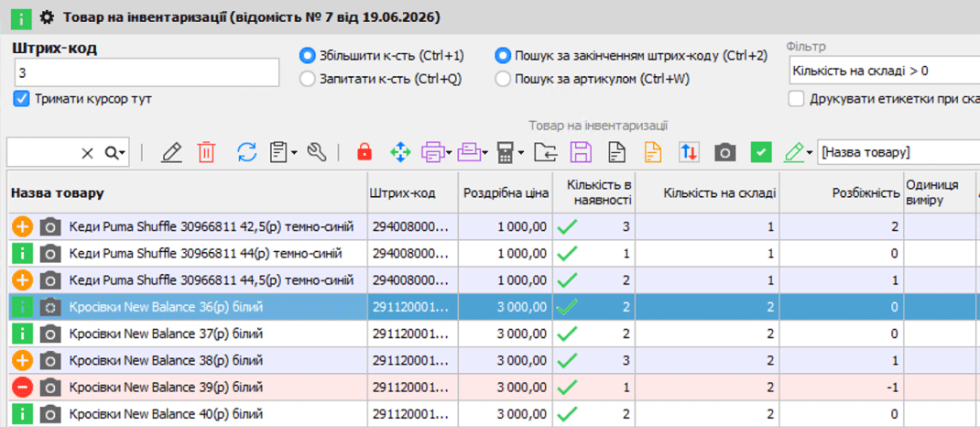
Task: Click green info icon for New Balance 37(р)
Action: pyautogui.click(x=22, y=334)
